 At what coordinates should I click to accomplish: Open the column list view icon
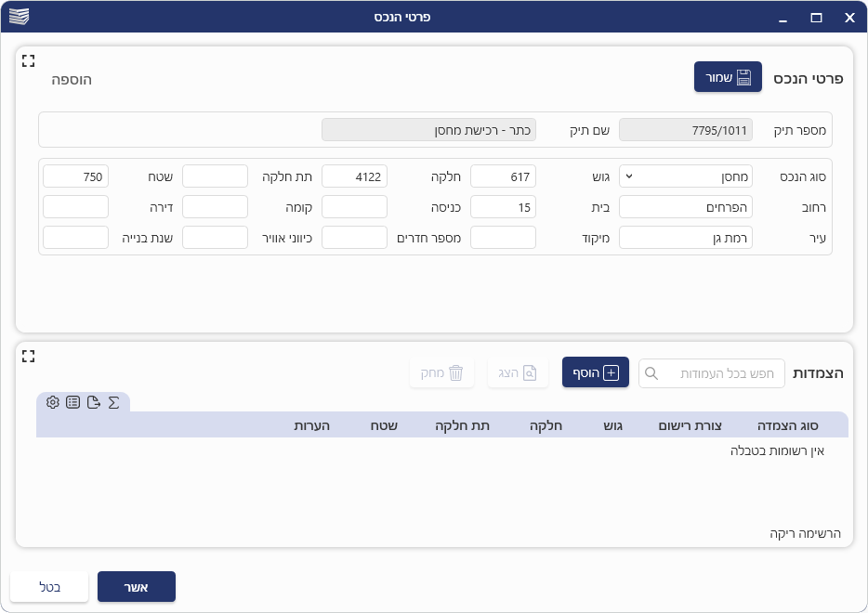(x=72, y=402)
